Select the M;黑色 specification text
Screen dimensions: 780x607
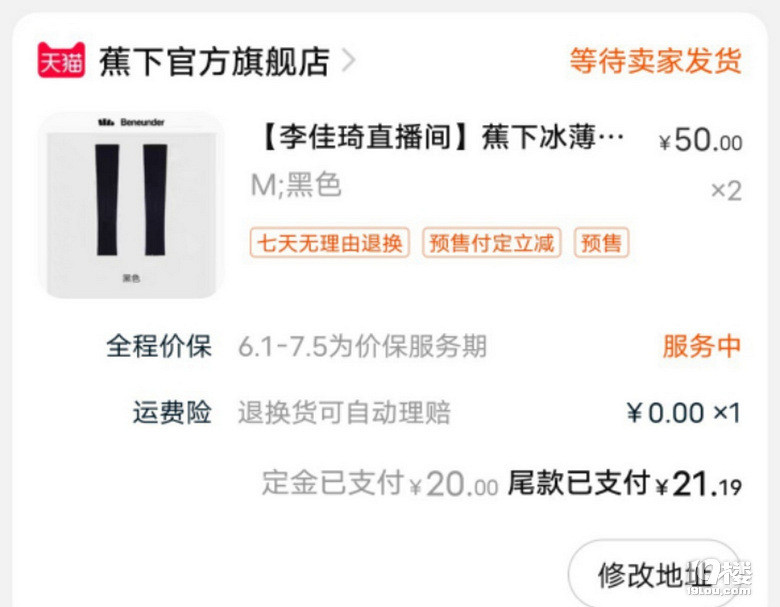[296, 185]
